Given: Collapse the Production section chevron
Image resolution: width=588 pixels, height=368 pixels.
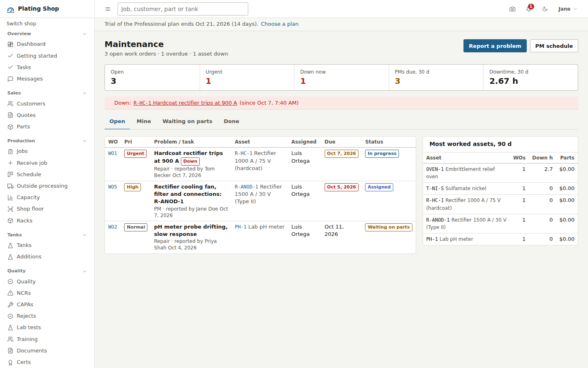Looking at the screenshot, I should [x=85, y=141].
